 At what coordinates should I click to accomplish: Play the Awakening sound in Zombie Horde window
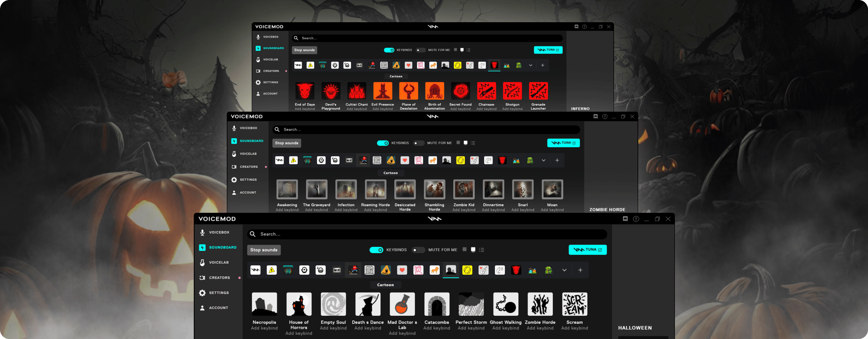[287, 189]
